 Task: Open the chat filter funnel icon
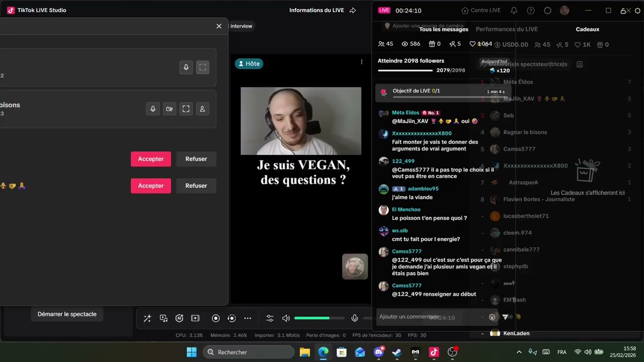(505, 317)
